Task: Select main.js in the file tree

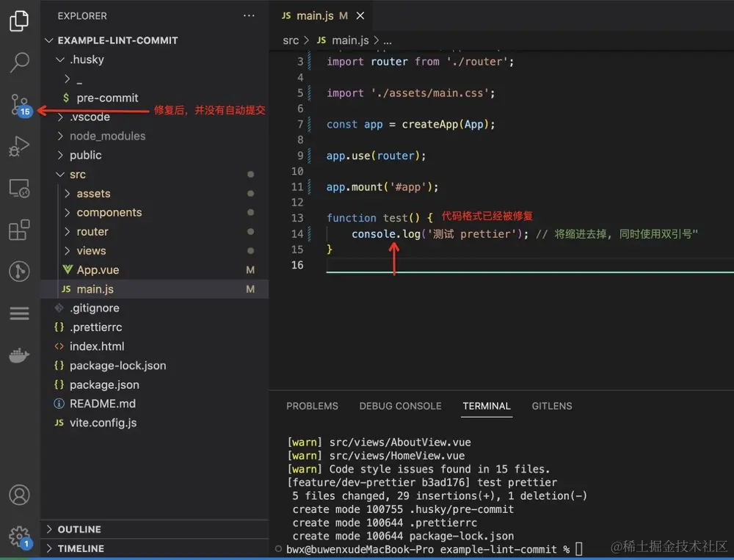Action: [x=154, y=289]
